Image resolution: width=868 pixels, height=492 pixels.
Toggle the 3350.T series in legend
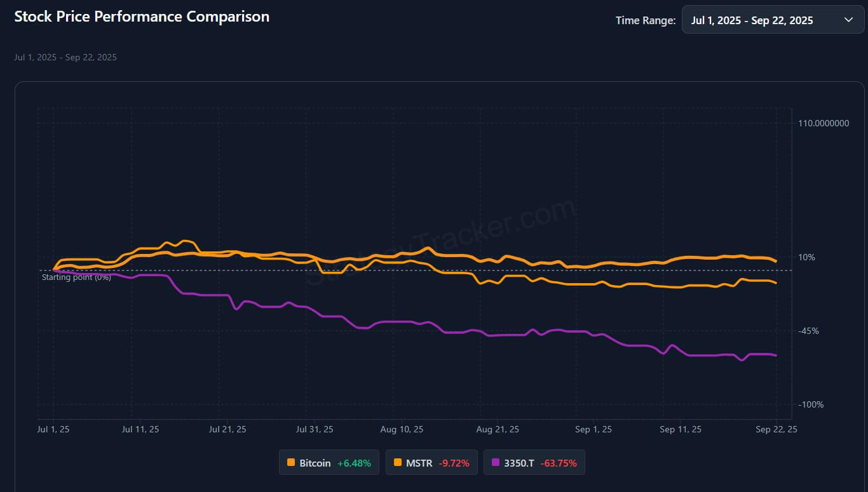(x=534, y=463)
